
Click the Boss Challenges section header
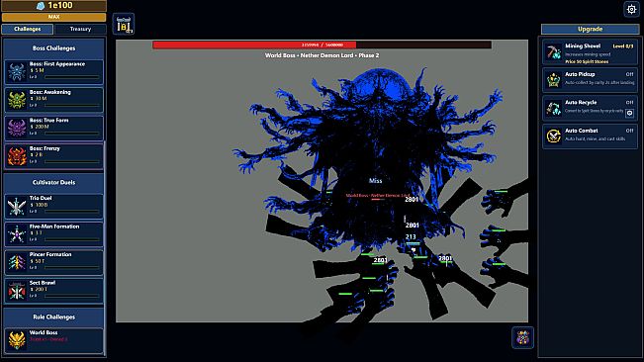pyautogui.click(x=53, y=48)
